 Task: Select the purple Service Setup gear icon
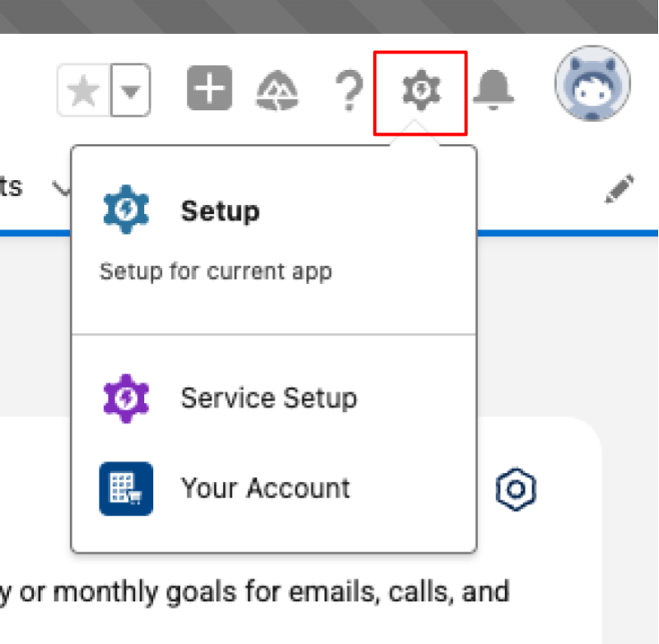pos(124,396)
